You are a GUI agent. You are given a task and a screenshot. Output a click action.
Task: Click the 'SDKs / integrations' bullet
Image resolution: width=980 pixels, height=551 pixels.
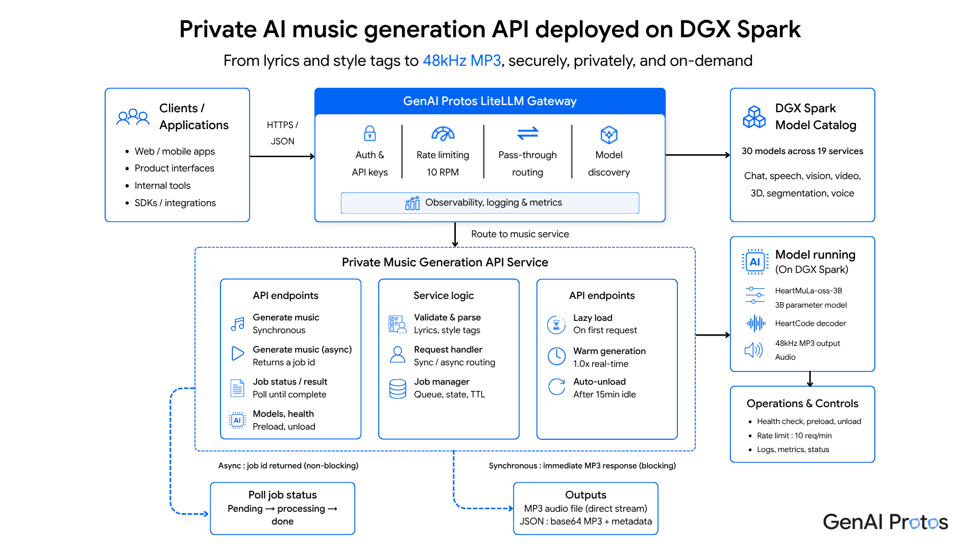click(175, 203)
